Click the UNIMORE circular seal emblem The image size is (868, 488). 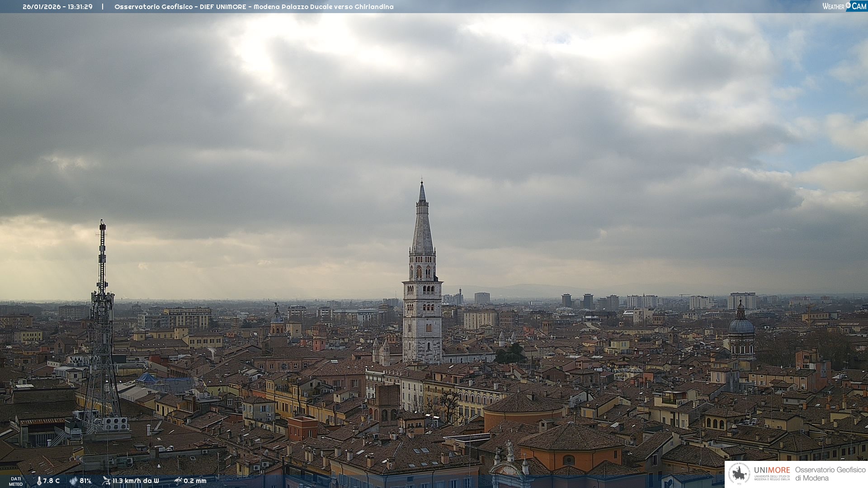[x=739, y=474]
